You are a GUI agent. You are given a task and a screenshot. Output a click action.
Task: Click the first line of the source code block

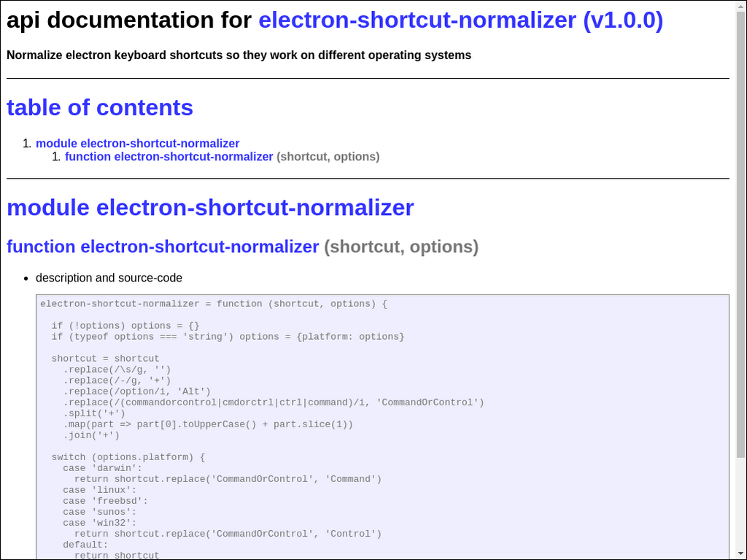tap(214, 304)
